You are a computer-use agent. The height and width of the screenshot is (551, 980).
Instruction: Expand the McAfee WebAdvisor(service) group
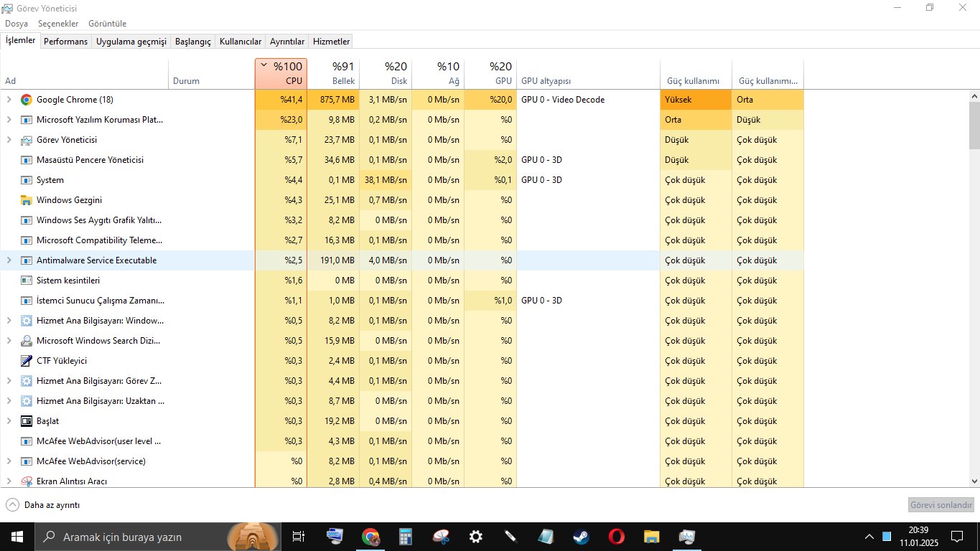[9, 461]
